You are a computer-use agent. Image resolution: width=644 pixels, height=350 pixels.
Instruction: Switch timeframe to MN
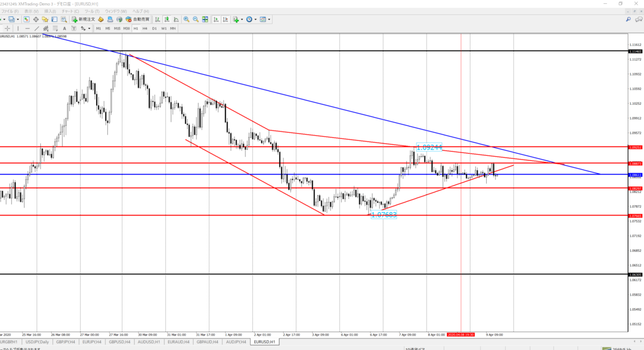click(x=173, y=28)
